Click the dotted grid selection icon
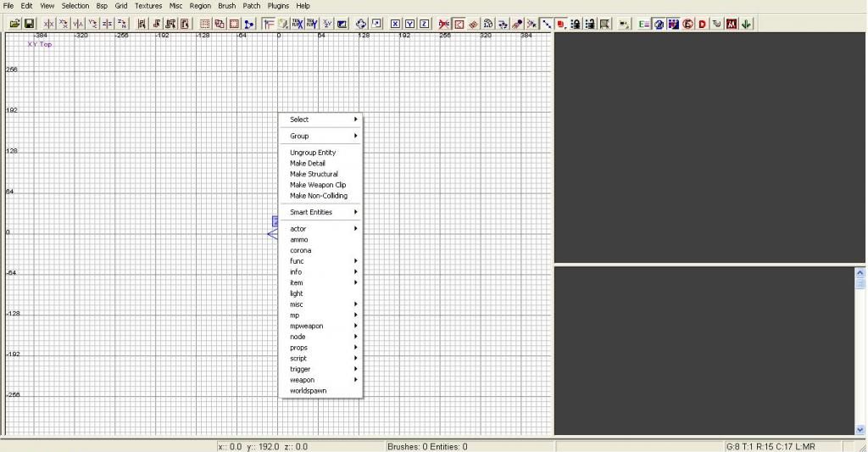Viewport: 868px width, 452px height. [x=205, y=24]
